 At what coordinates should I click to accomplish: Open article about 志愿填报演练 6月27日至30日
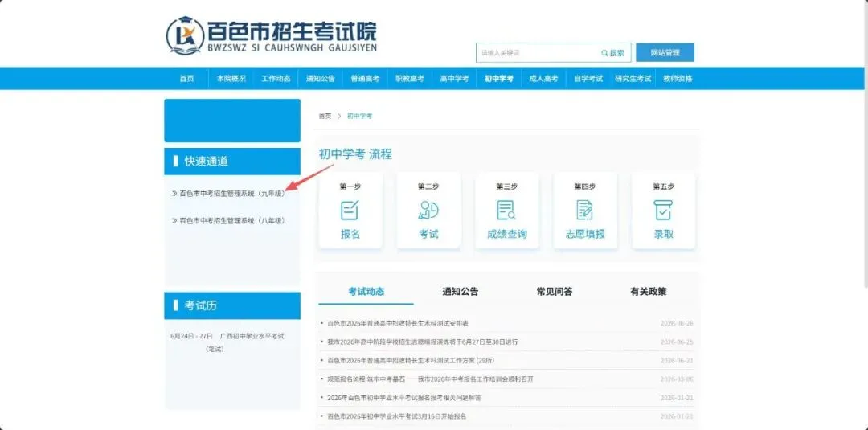point(423,342)
